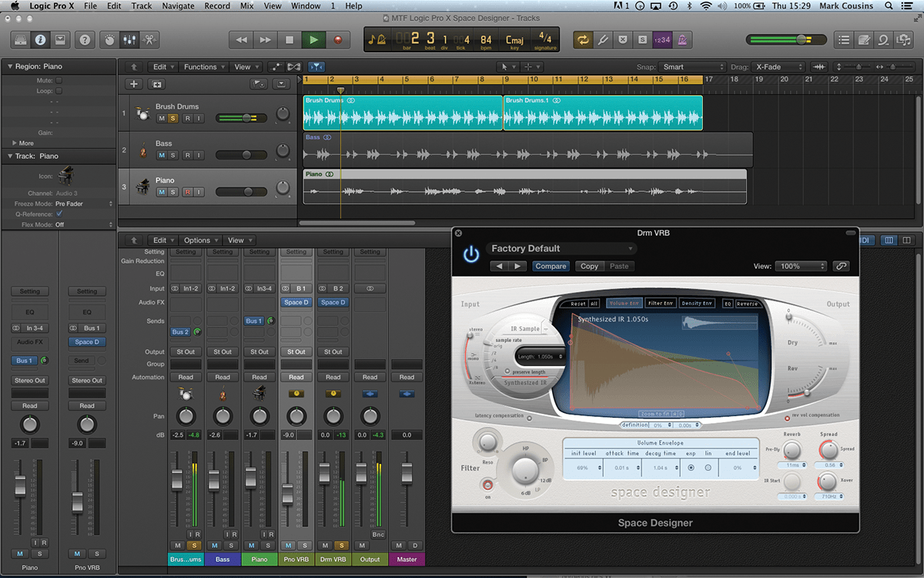The height and width of the screenshot is (578, 924).
Task: Toggle the Filter on button
Action: tap(487, 485)
